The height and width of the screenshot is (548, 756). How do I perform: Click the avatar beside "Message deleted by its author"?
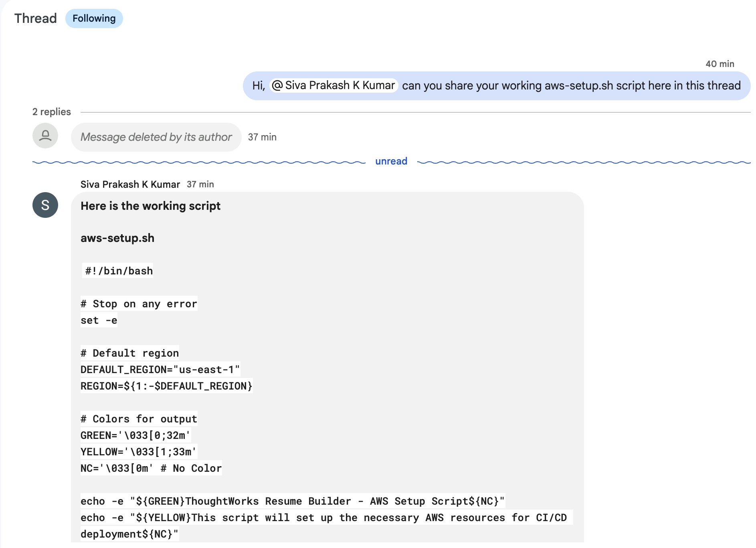tap(45, 136)
